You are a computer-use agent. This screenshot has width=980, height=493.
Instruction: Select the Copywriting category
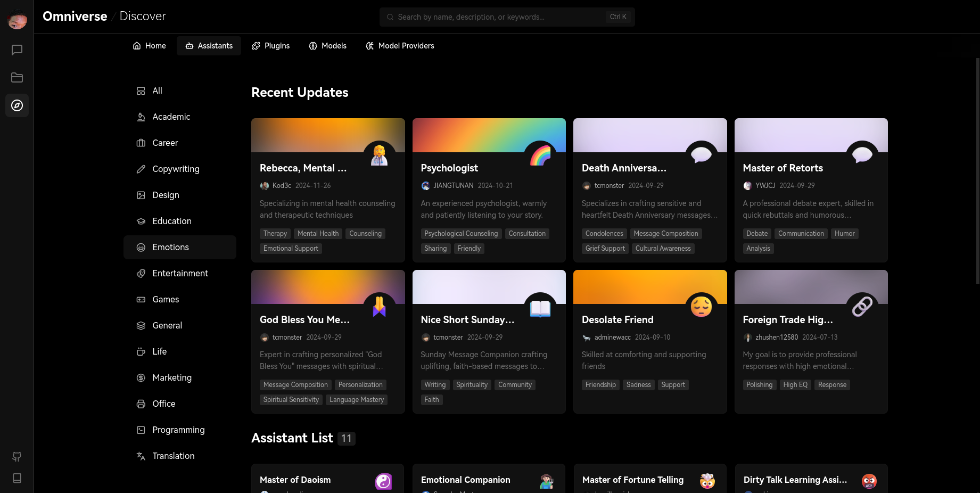180,169
